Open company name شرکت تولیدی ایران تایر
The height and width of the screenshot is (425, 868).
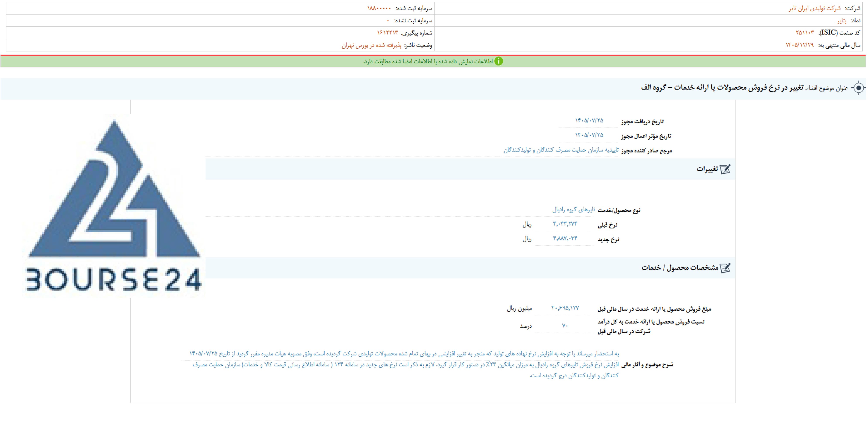(814, 9)
